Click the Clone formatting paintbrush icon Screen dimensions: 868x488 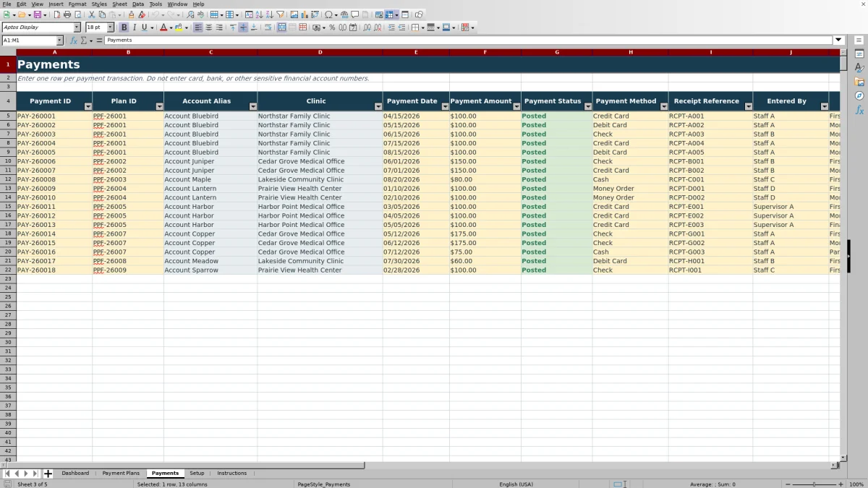click(x=131, y=14)
